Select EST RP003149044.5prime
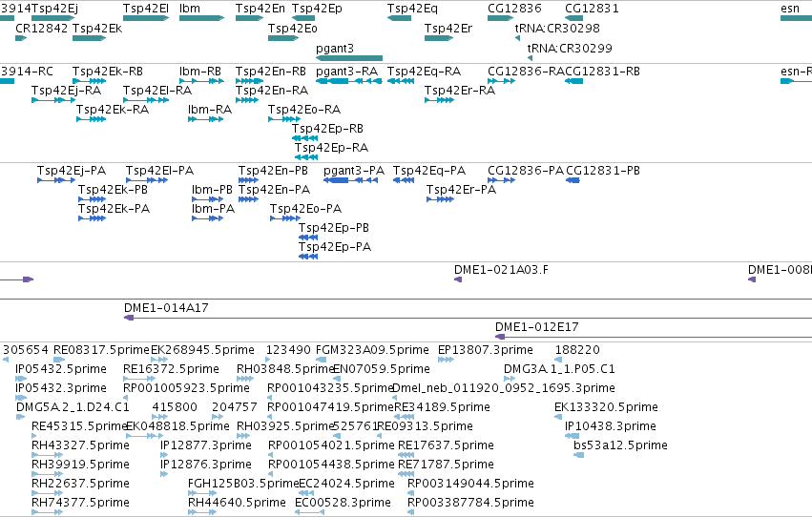Viewport: 812px width, 517px height. pyautogui.click(x=410, y=494)
